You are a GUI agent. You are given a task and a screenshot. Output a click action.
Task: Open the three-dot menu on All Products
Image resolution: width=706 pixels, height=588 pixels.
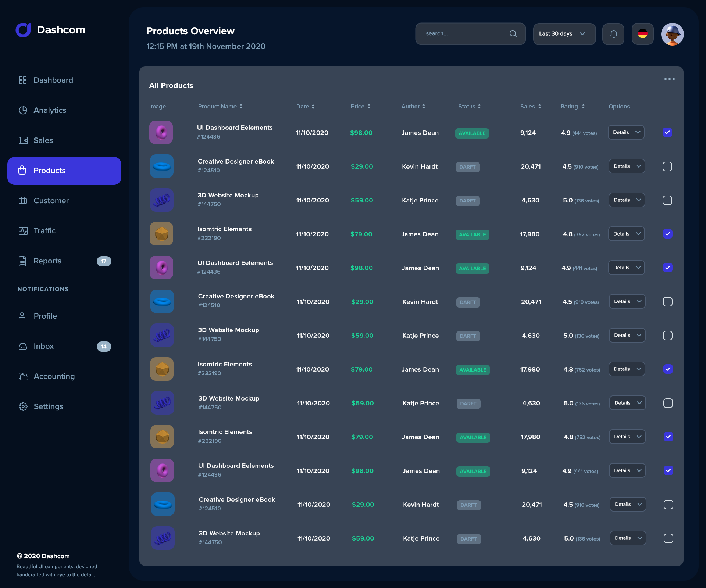(x=670, y=79)
